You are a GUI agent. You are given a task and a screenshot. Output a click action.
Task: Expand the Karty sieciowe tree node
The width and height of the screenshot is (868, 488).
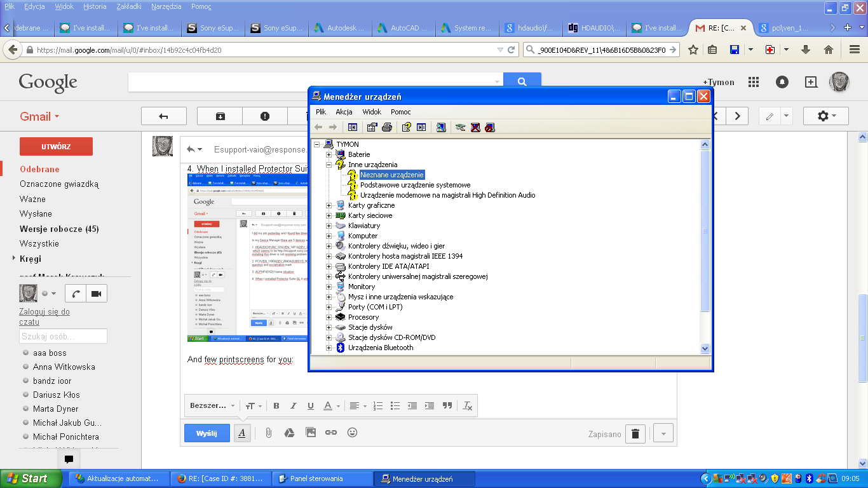(x=329, y=215)
